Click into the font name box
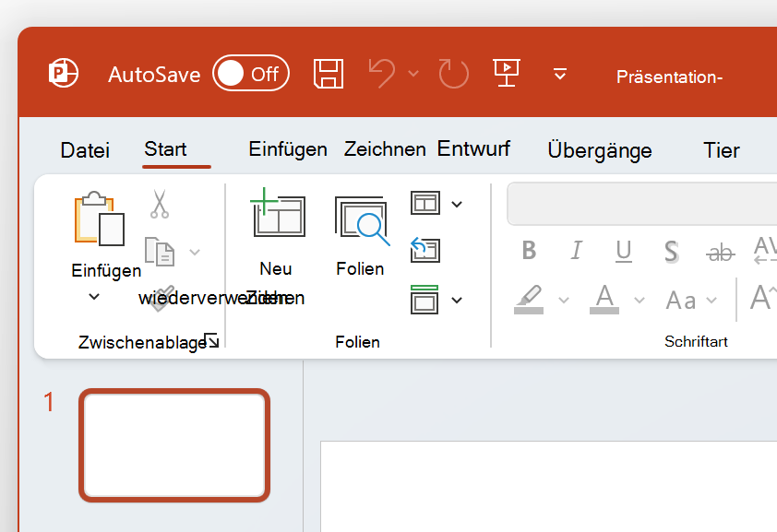The height and width of the screenshot is (532, 777). [641, 204]
